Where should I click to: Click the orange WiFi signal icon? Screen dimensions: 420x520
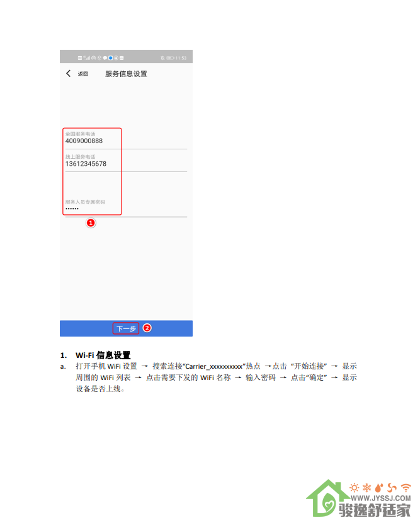point(406,487)
